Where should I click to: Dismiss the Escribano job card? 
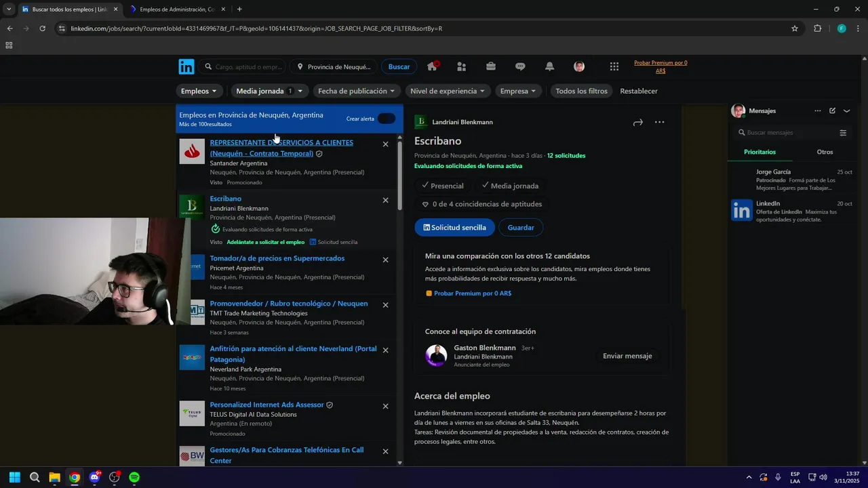coord(385,200)
